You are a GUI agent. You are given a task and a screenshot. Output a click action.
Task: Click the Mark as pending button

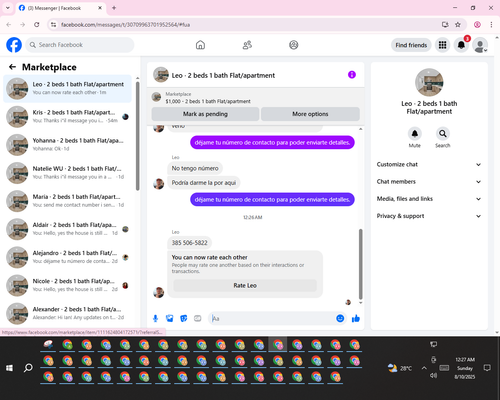(205, 114)
